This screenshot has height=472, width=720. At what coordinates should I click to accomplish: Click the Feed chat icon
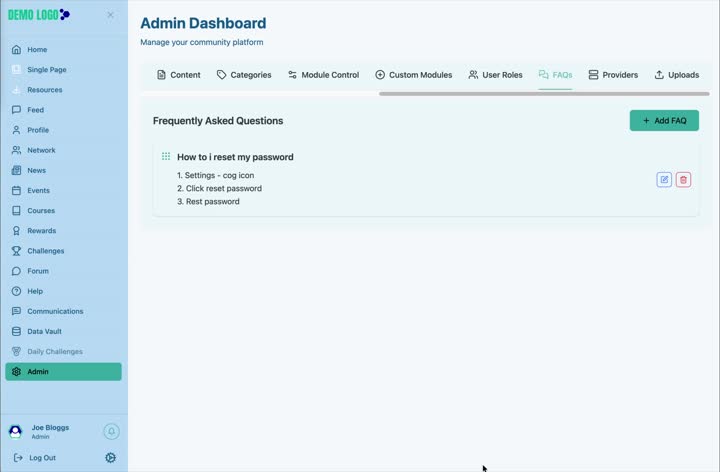(16, 110)
